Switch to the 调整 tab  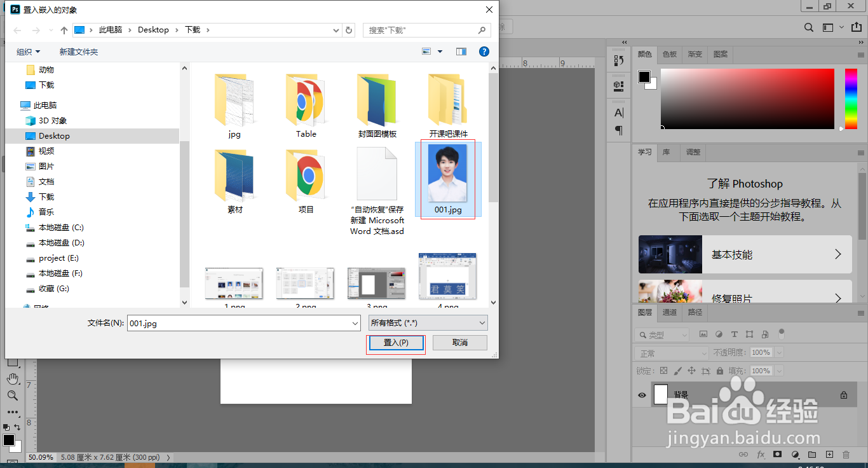point(693,152)
